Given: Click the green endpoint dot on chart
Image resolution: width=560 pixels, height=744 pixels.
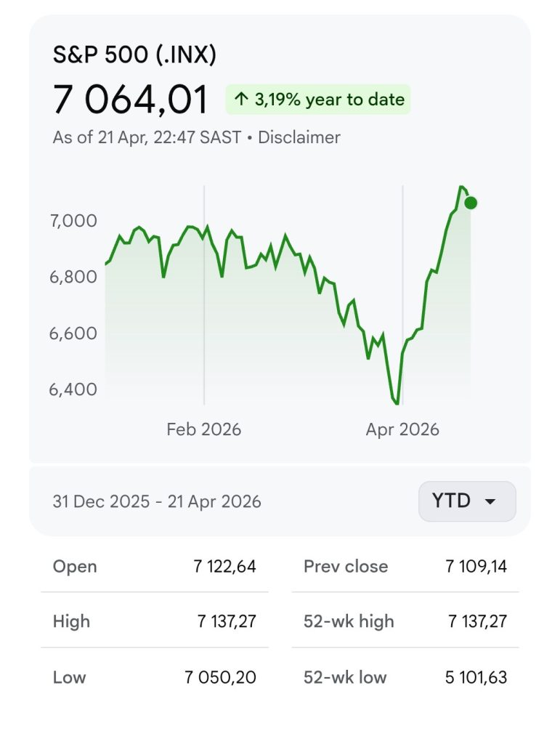Looking at the screenshot, I should (x=471, y=203).
